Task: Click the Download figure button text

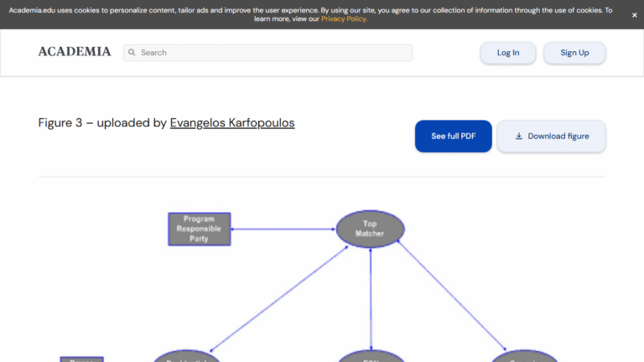Action: pyautogui.click(x=558, y=137)
